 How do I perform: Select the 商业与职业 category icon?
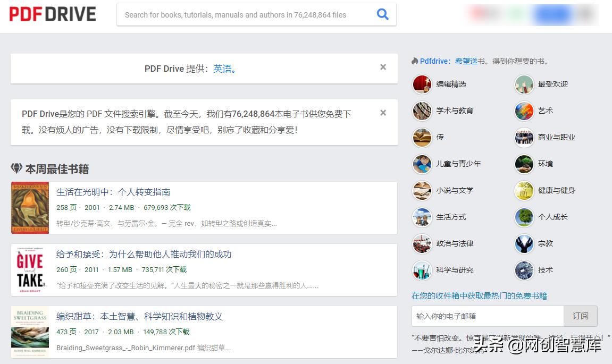point(524,137)
